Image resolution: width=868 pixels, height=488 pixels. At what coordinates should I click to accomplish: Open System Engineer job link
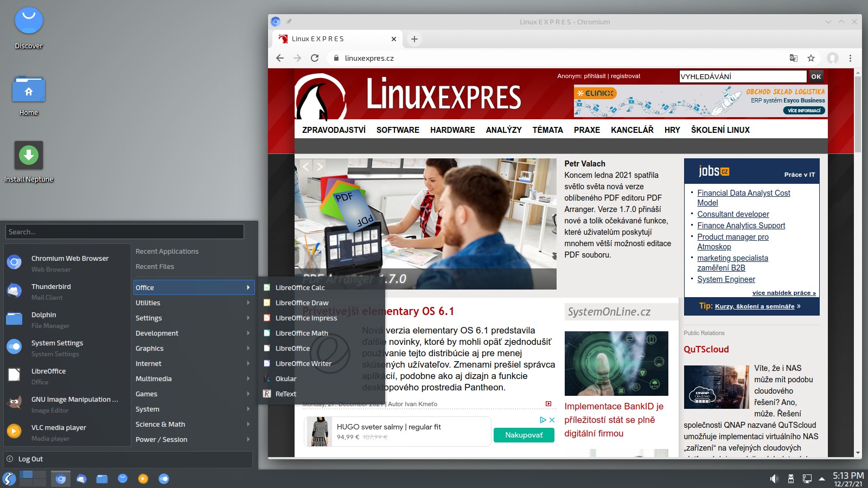(726, 279)
